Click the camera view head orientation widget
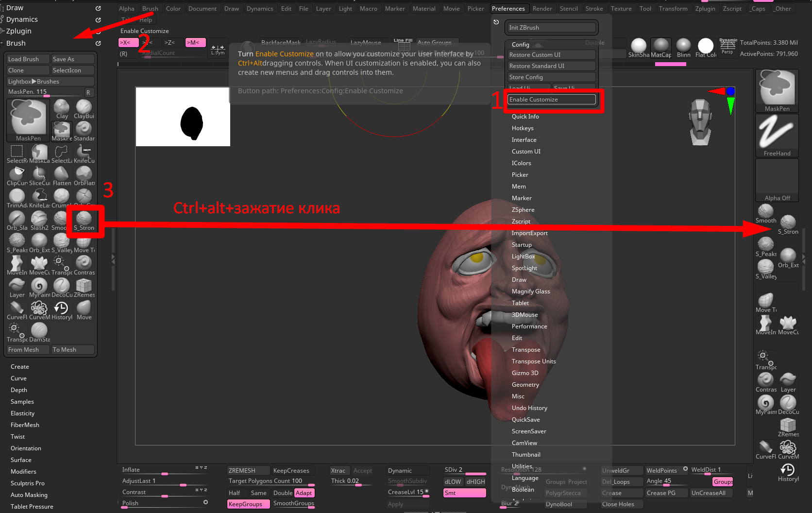812x513 pixels. pyautogui.click(x=700, y=122)
